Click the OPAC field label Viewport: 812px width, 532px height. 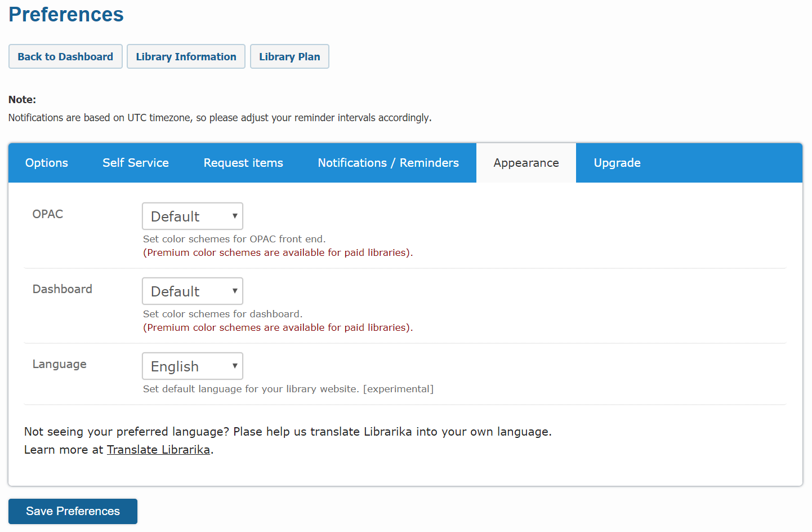(x=48, y=214)
